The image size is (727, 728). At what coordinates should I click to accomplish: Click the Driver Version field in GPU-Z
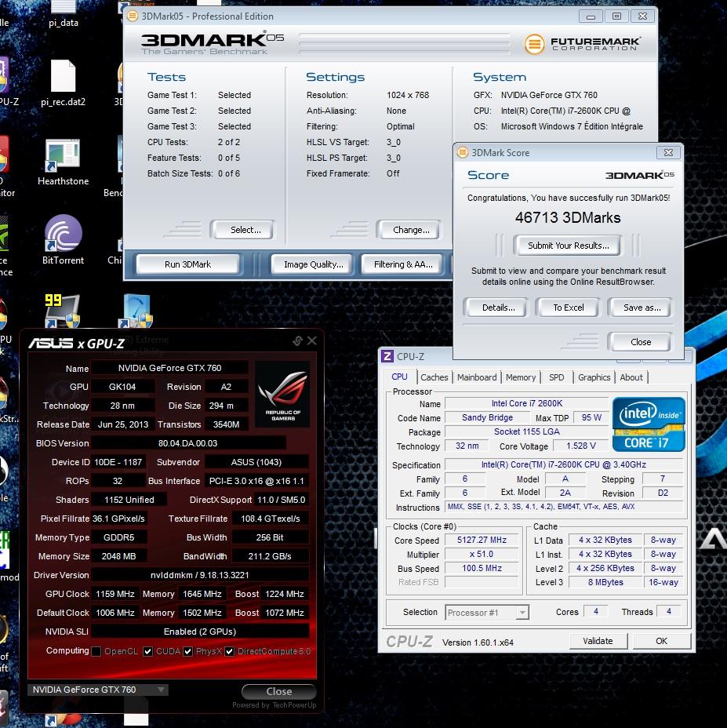[x=200, y=575]
